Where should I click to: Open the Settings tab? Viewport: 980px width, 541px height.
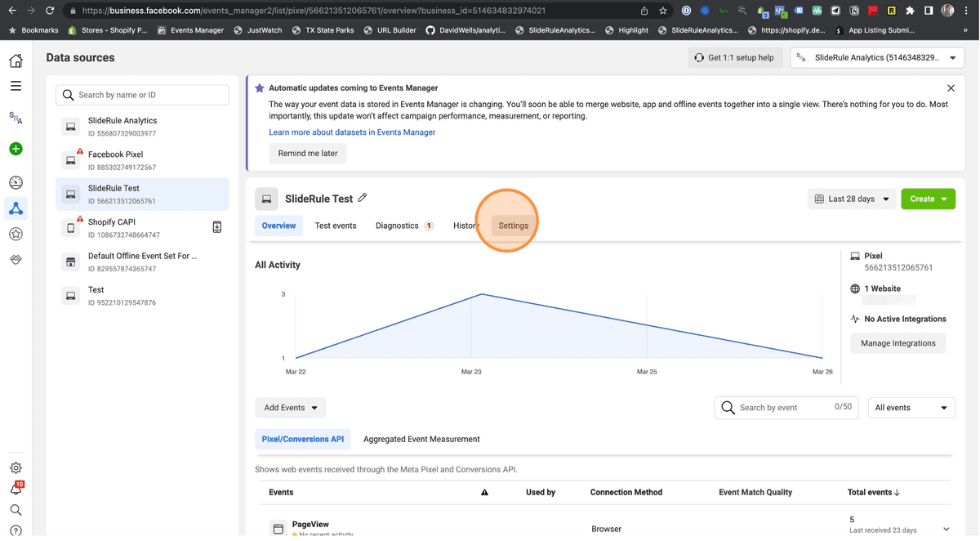click(514, 226)
